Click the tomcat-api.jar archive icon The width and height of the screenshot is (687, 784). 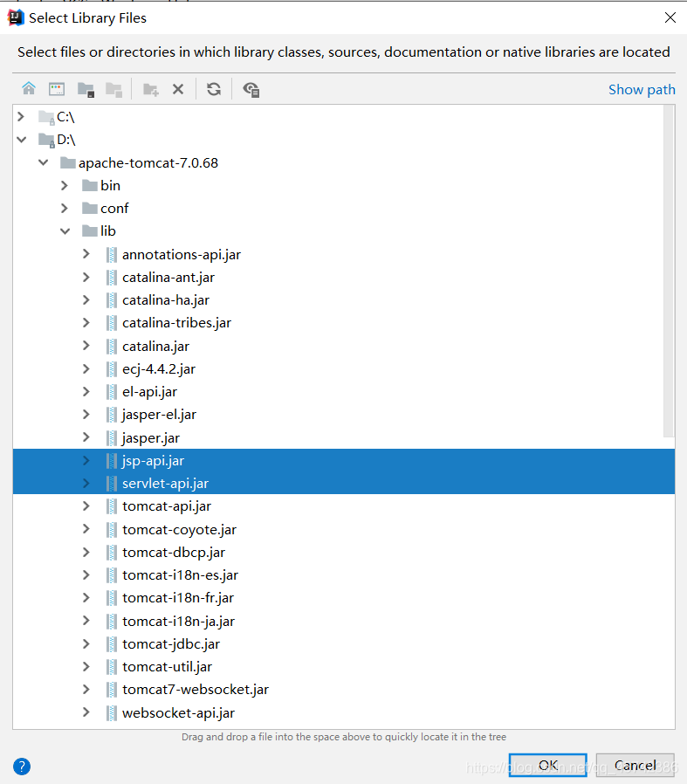pyautogui.click(x=112, y=506)
